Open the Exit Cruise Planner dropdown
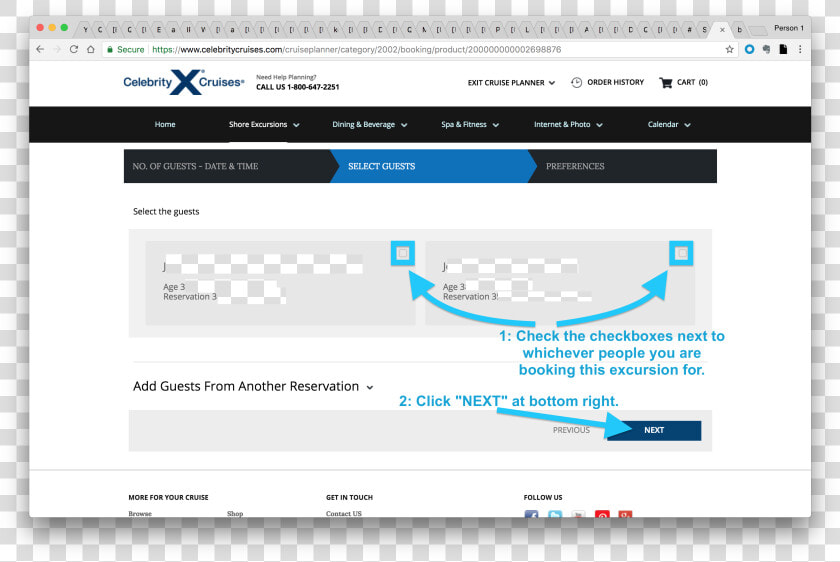This screenshot has width=840, height=562. 511,83
